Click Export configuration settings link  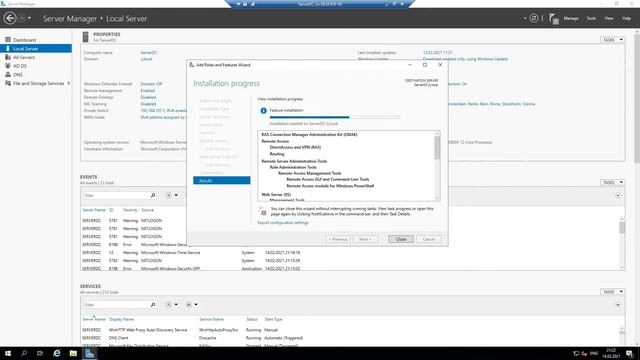click(x=283, y=223)
